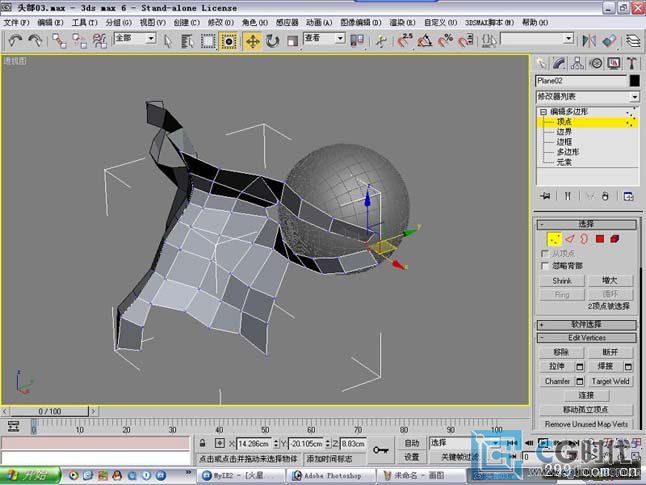Click the Unlink Selection icon
Screen dimensions: 646x485
click(x=80, y=40)
